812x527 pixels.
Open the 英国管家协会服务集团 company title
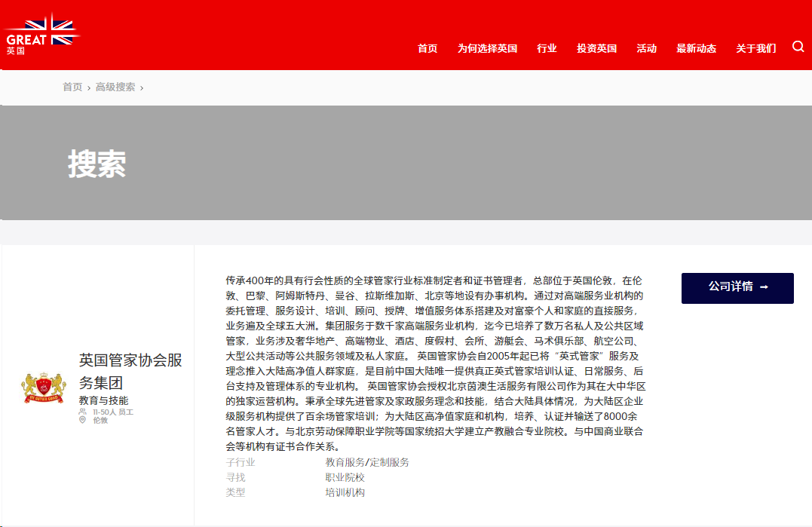[x=130, y=371]
